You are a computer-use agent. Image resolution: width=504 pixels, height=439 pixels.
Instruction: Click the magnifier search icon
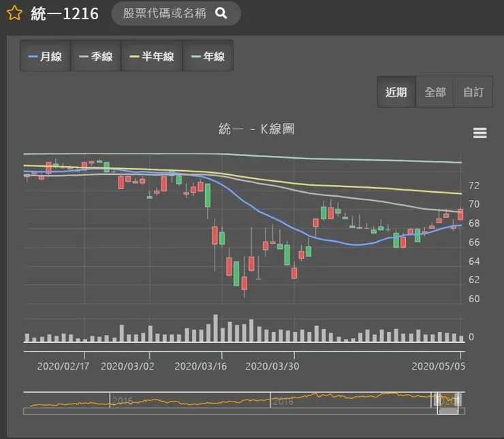(221, 13)
